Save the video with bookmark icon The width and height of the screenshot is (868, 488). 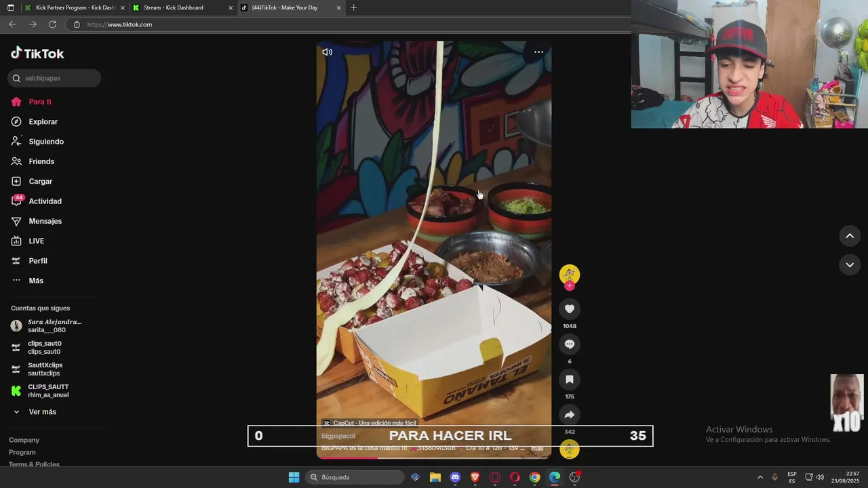(x=570, y=380)
